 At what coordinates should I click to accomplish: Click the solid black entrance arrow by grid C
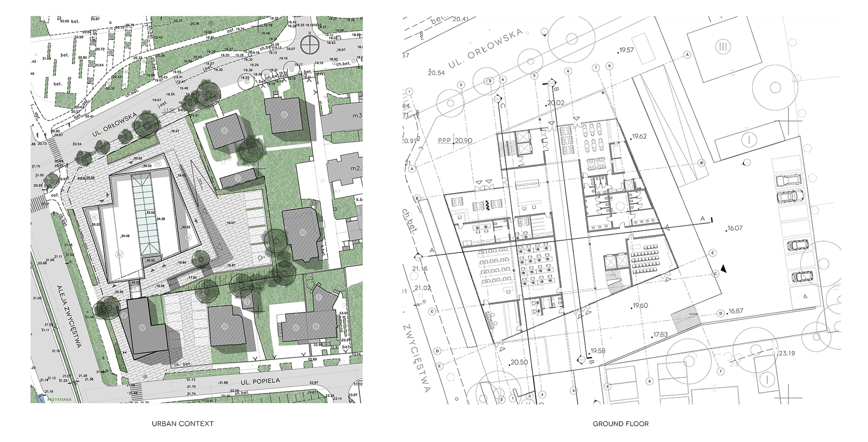(724, 268)
